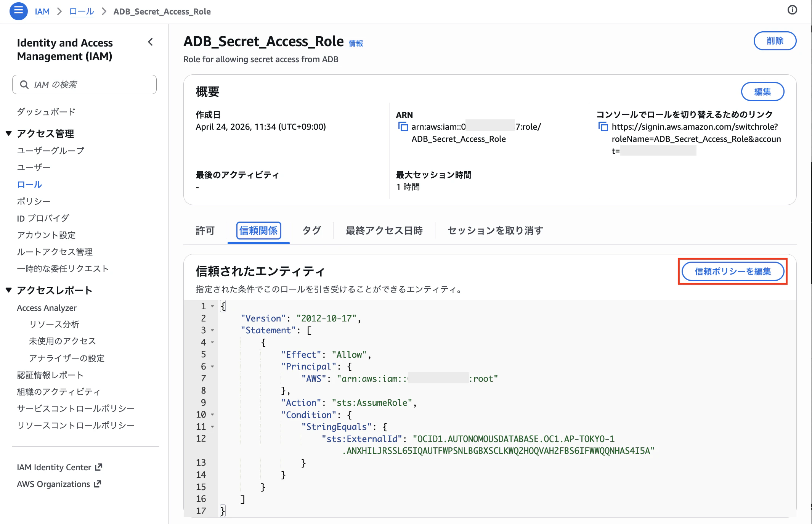
Task: Click inside the IAM の検索 search field
Action: (x=84, y=84)
